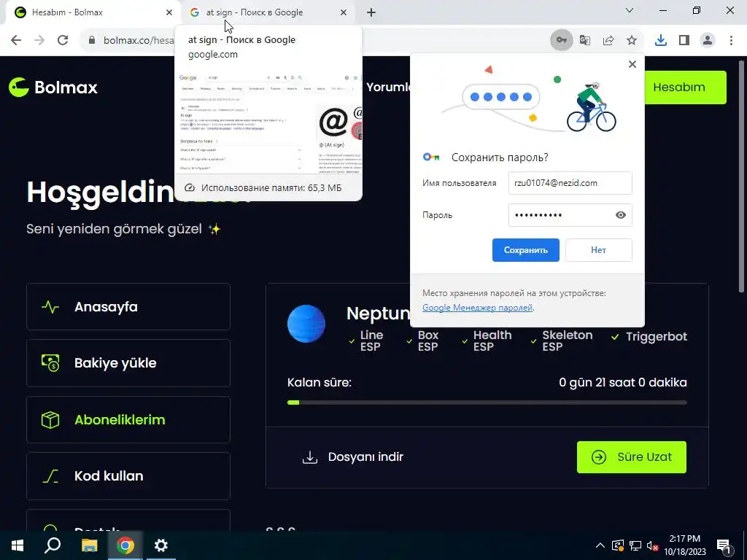Click Нет to decline saving password
The height and width of the screenshot is (560, 747).
pyautogui.click(x=598, y=250)
